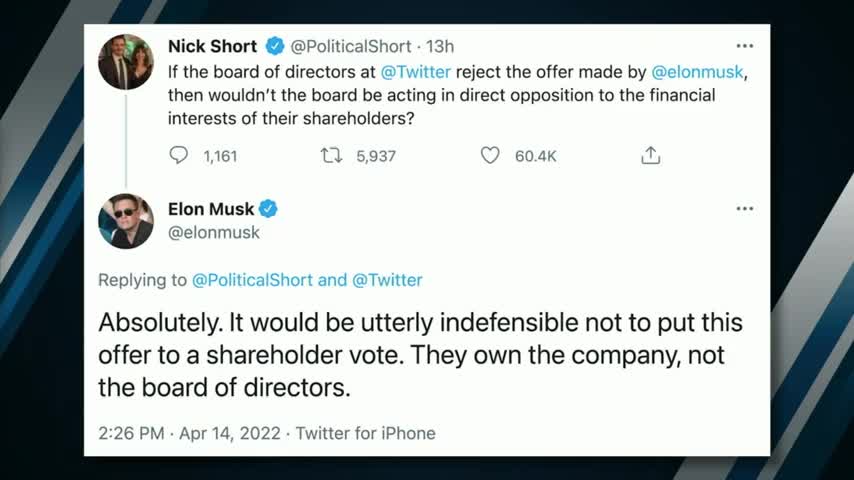
Task: Click the verified badge beside Elon Musk
Action: click(268, 209)
